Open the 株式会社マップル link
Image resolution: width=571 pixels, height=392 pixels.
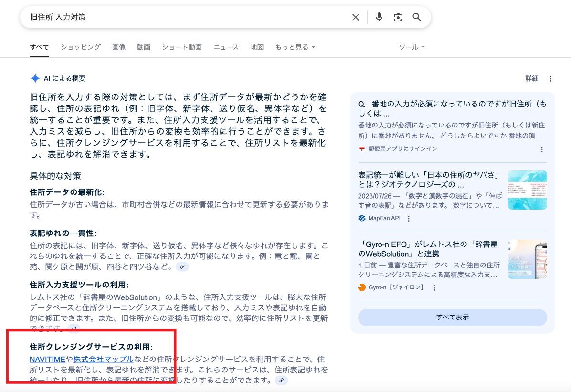(x=104, y=360)
